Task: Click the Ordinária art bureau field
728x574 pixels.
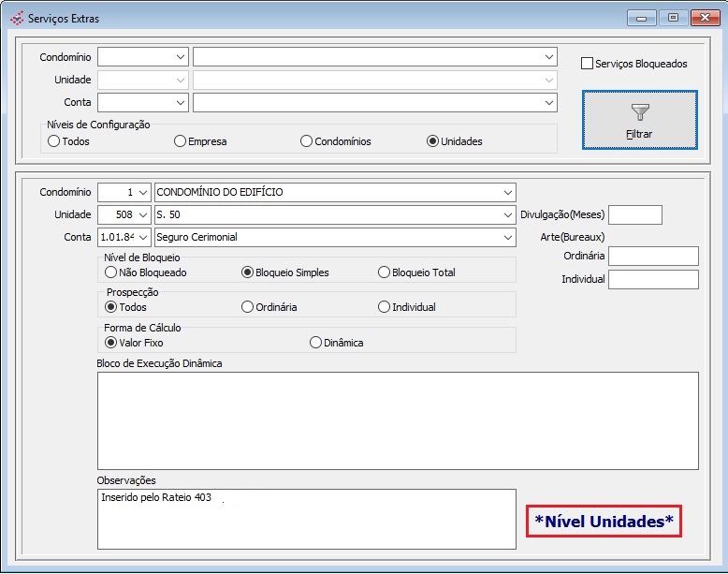Action: [653, 257]
